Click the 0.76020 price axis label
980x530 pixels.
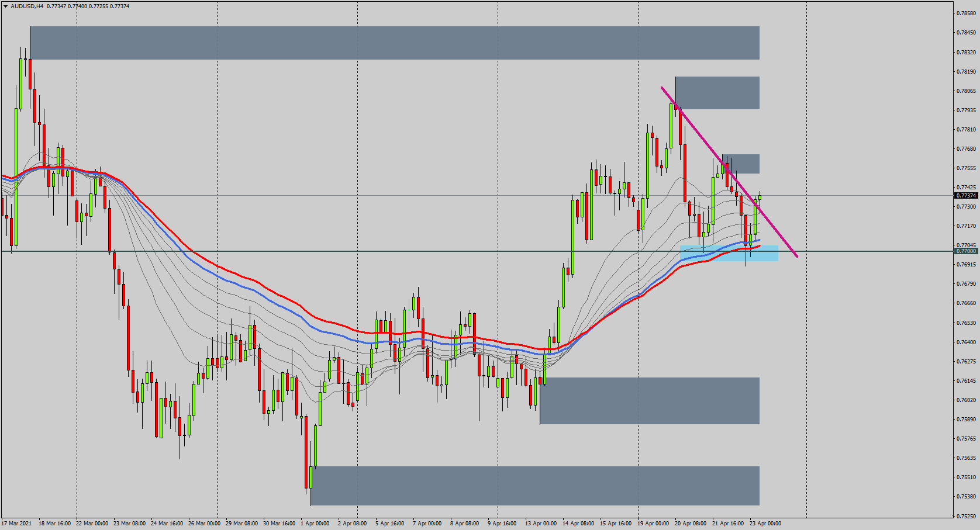(x=966, y=400)
